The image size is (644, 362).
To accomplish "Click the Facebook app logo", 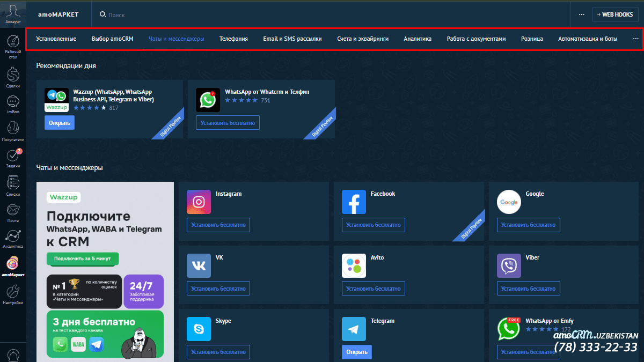I will point(354,202).
